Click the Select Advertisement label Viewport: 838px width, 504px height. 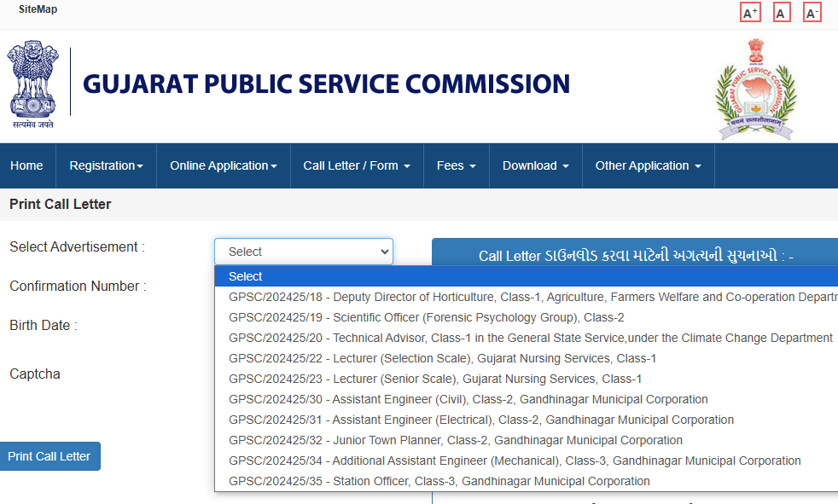[77, 246]
